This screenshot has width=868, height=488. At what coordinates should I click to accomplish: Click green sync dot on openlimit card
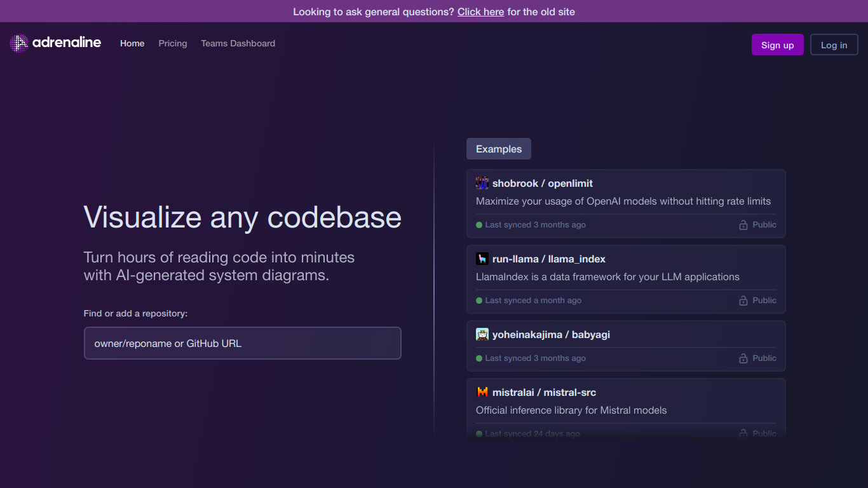pyautogui.click(x=479, y=225)
